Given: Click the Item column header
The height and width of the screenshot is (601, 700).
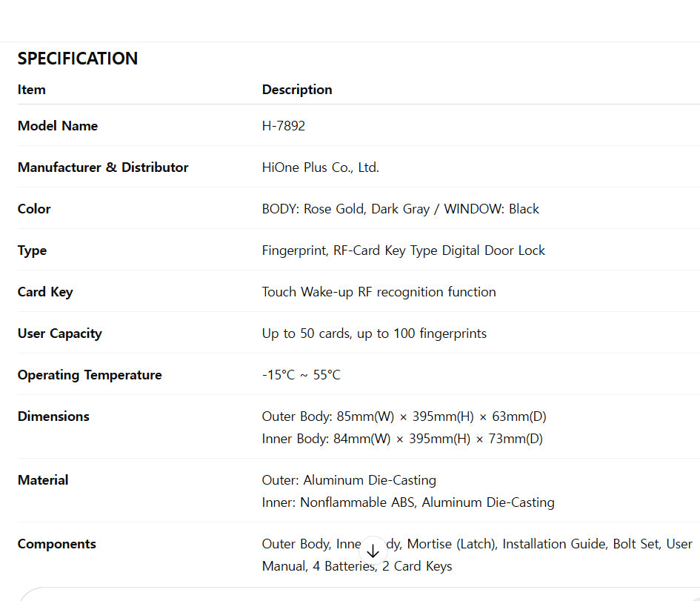Looking at the screenshot, I should tap(32, 90).
